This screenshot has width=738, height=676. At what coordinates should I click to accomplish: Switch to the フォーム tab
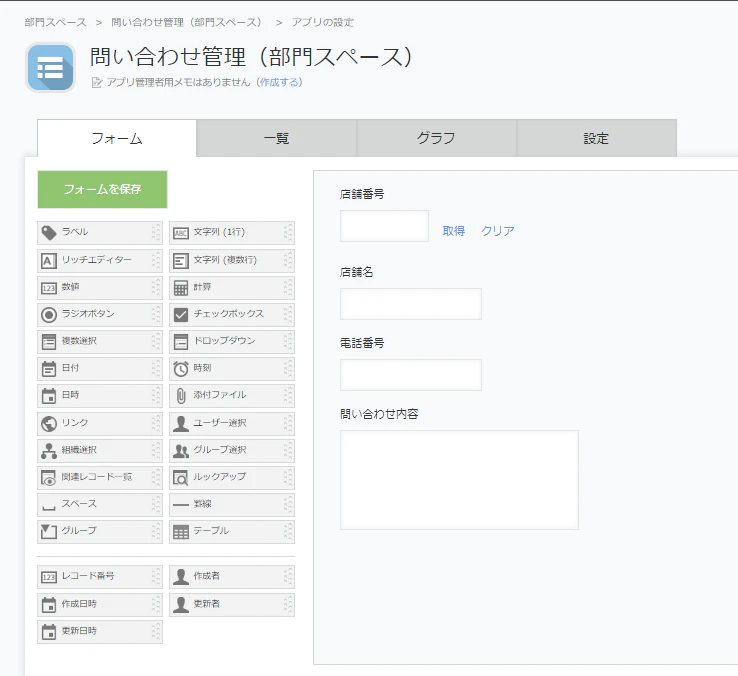coord(117,138)
